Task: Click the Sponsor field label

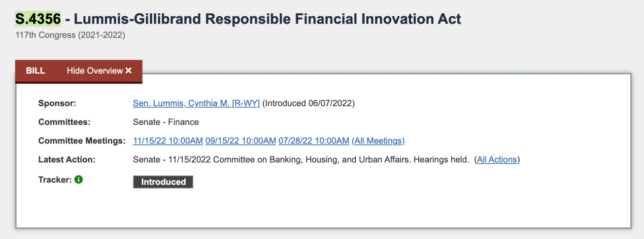Action: click(57, 103)
